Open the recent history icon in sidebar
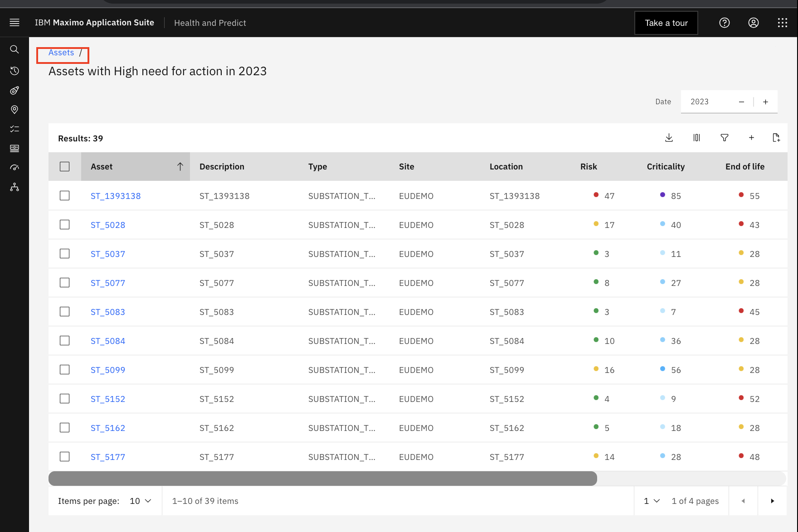Screen dimensions: 798x532 coord(15,71)
